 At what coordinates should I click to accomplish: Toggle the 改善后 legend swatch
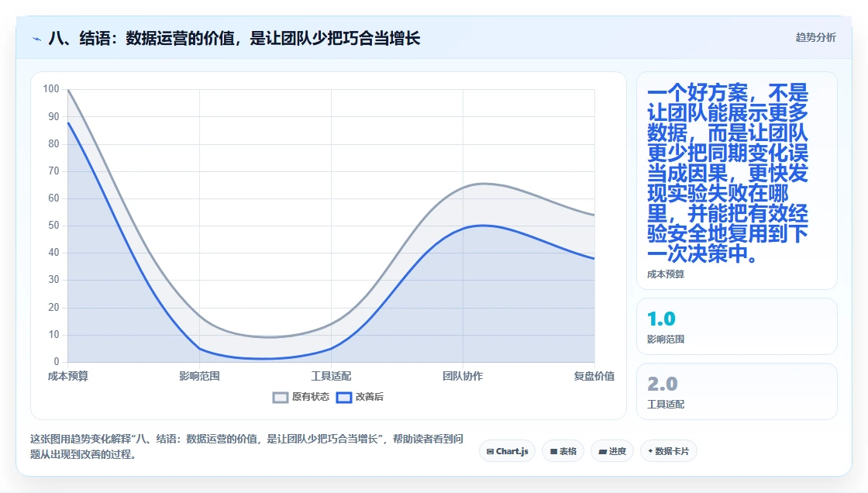tap(344, 397)
